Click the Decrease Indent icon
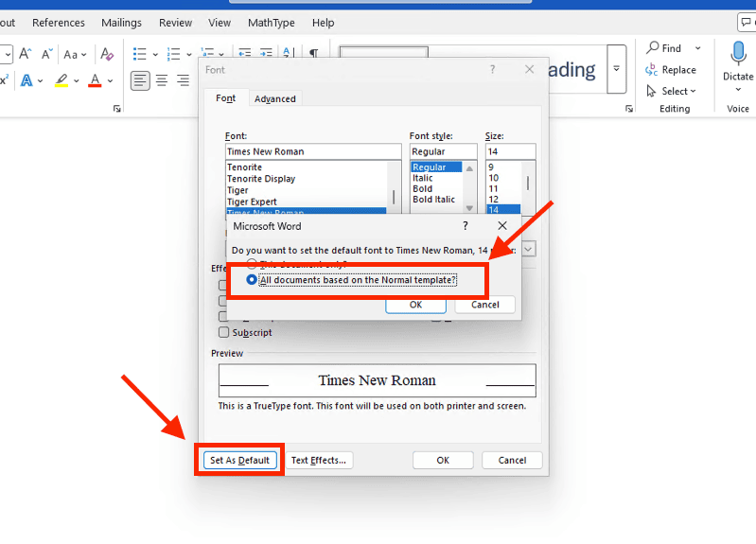The width and height of the screenshot is (756, 544). (245, 52)
